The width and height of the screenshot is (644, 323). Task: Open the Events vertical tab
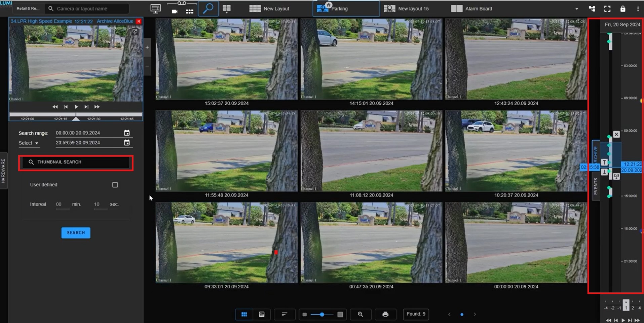point(596,187)
